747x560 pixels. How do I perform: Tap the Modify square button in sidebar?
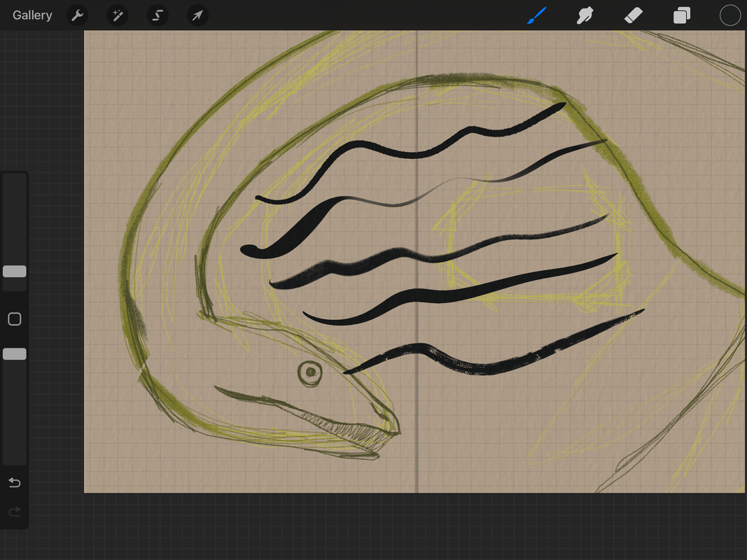click(x=14, y=319)
